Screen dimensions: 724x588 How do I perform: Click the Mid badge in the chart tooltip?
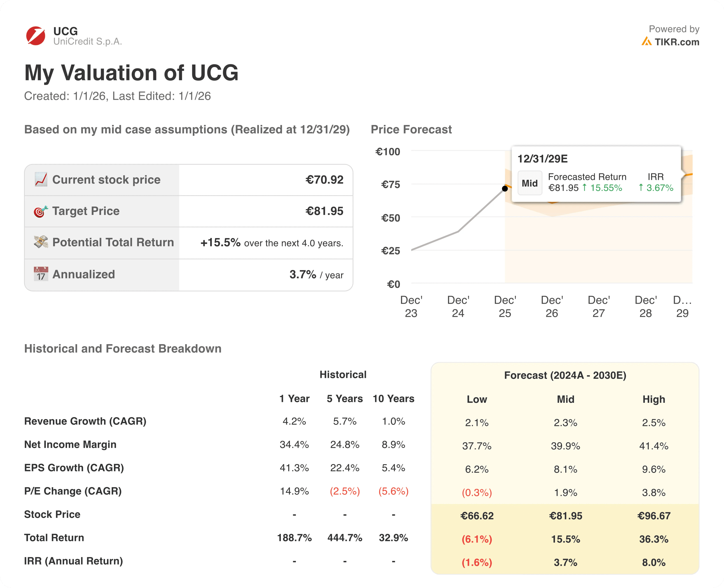tap(530, 183)
